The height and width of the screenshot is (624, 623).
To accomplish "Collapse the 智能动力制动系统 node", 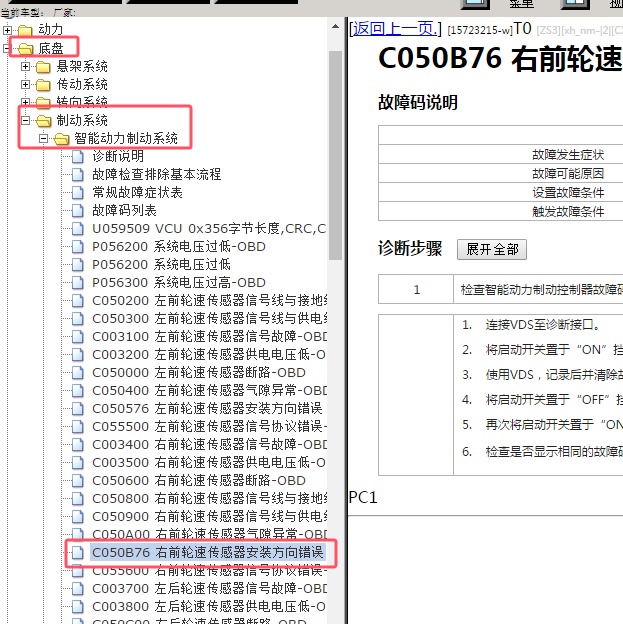I will [x=43, y=138].
